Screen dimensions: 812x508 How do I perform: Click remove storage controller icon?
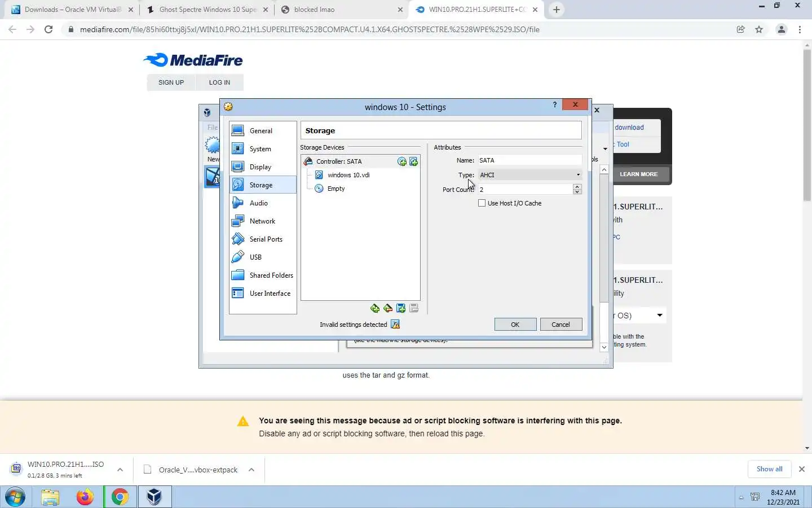(x=388, y=308)
